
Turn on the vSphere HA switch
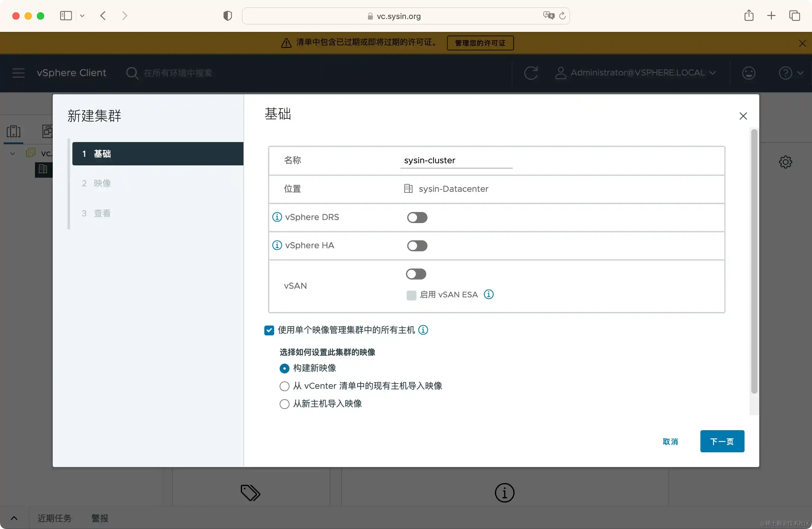click(x=417, y=246)
